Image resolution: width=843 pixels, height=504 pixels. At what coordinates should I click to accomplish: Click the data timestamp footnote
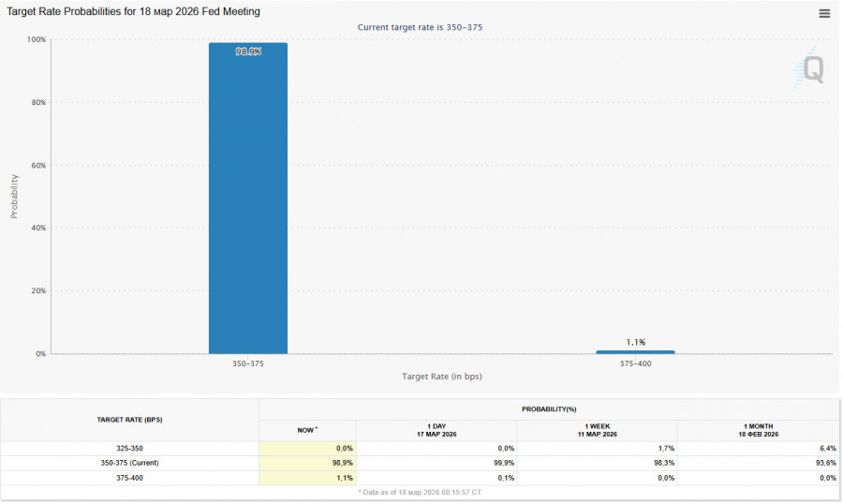click(x=420, y=492)
